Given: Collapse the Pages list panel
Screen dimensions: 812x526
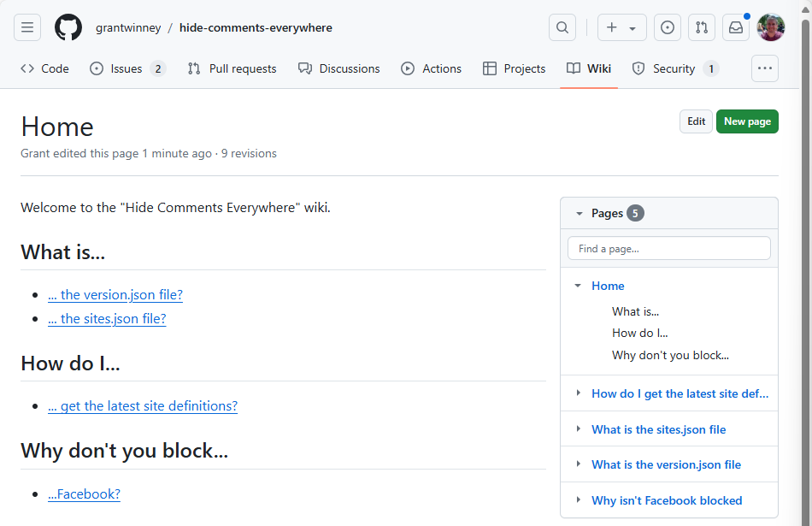Looking at the screenshot, I should 580,213.
